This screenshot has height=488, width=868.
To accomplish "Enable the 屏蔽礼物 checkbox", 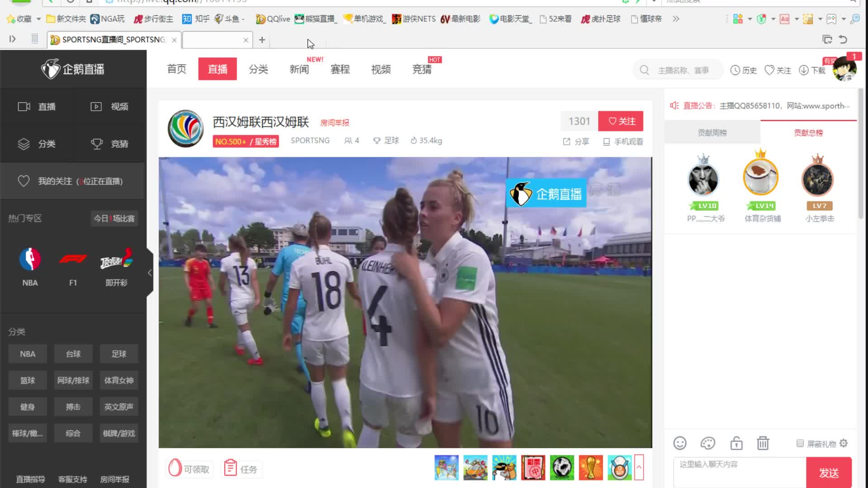I will [800, 443].
